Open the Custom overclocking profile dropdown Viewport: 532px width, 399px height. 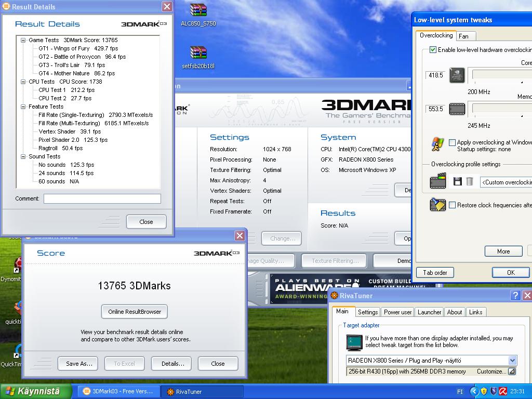pyautogui.click(x=506, y=182)
